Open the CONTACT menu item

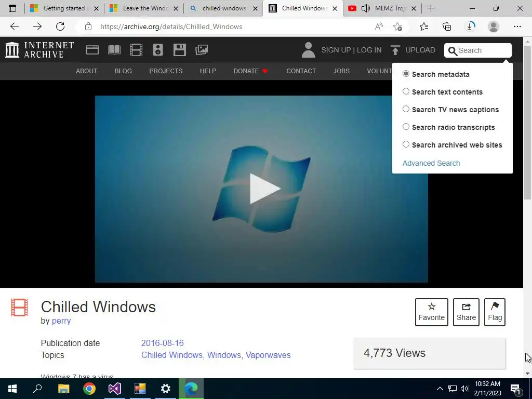coord(301,71)
